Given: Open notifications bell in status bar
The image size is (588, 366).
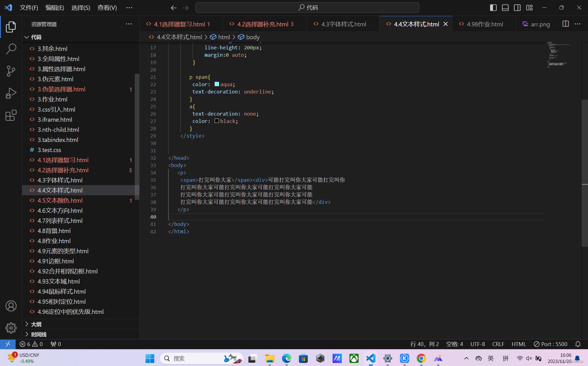Looking at the screenshot, I should 578,344.
